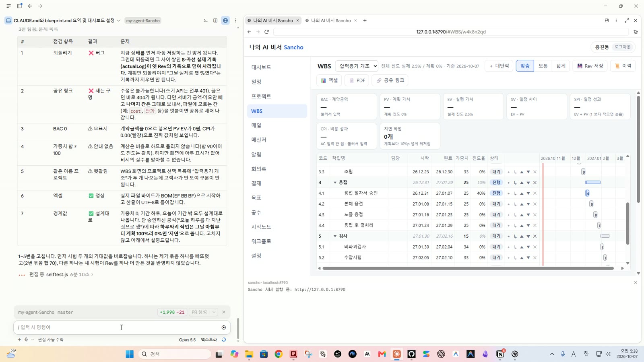
Task: Toggle 편집 자동 수락 mode
Action: (x=51, y=339)
